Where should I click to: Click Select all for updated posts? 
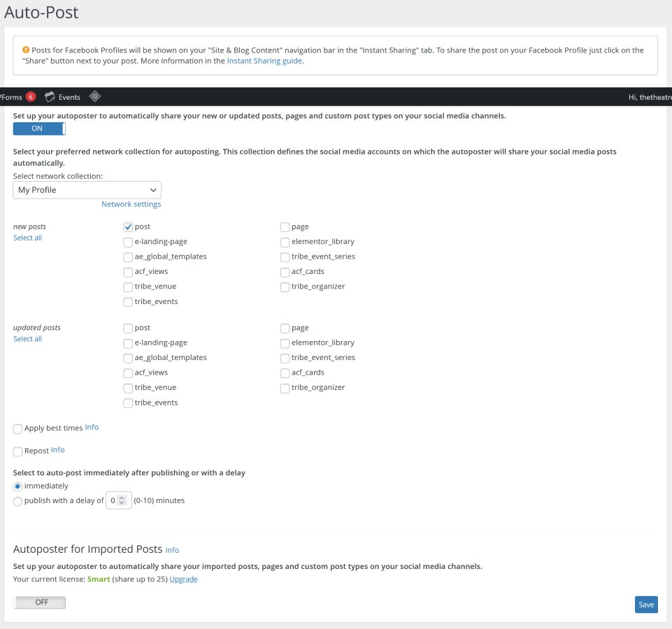(27, 339)
